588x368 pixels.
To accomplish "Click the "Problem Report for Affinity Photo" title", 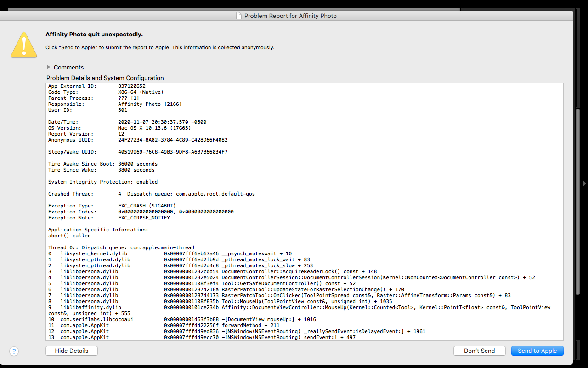I will 290,16.
